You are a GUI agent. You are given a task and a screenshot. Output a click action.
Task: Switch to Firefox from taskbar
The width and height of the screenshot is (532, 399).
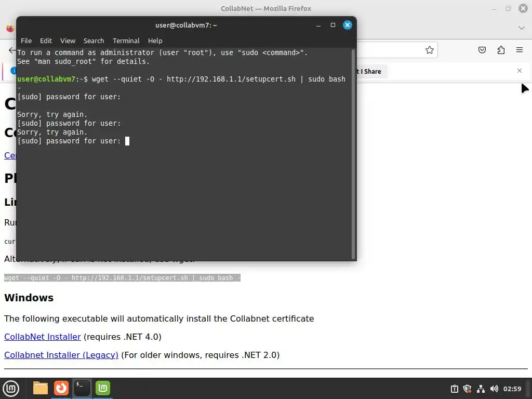(61, 388)
